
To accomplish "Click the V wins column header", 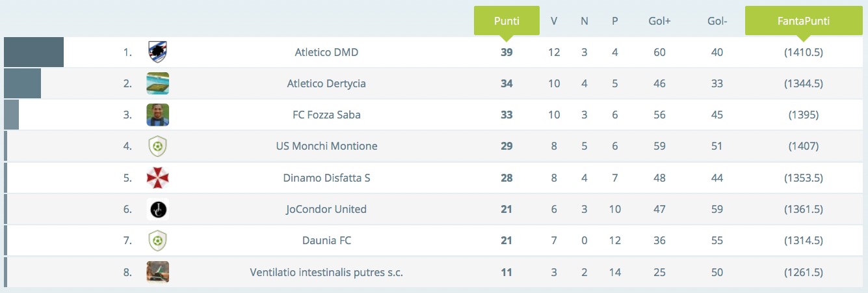I will point(554,21).
